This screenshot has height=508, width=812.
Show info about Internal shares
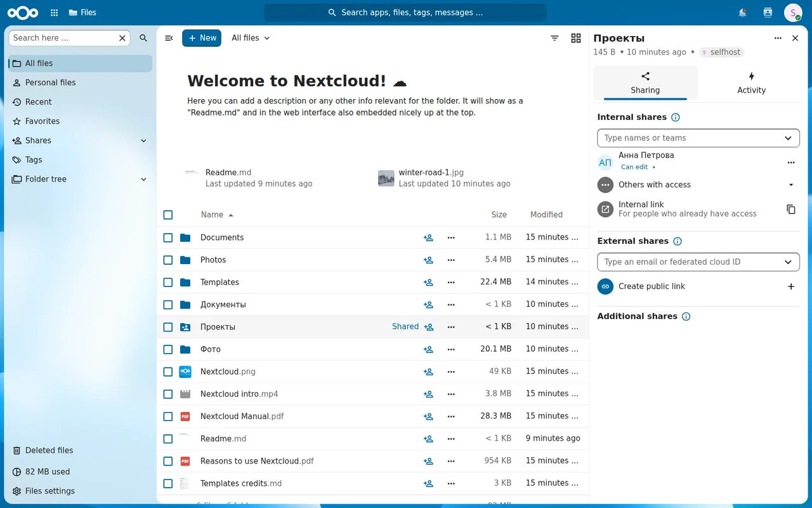click(x=676, y=117)
